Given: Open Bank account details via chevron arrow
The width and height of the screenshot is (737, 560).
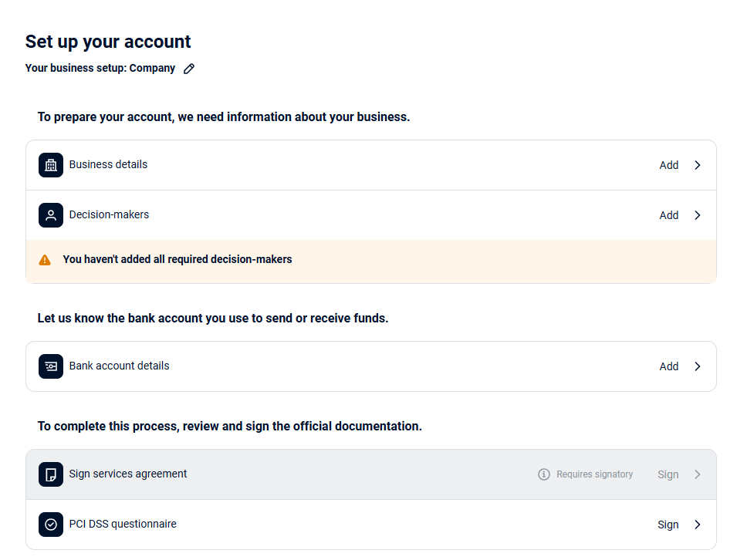Looking at the screenshot, I should (x=697, y=366).
